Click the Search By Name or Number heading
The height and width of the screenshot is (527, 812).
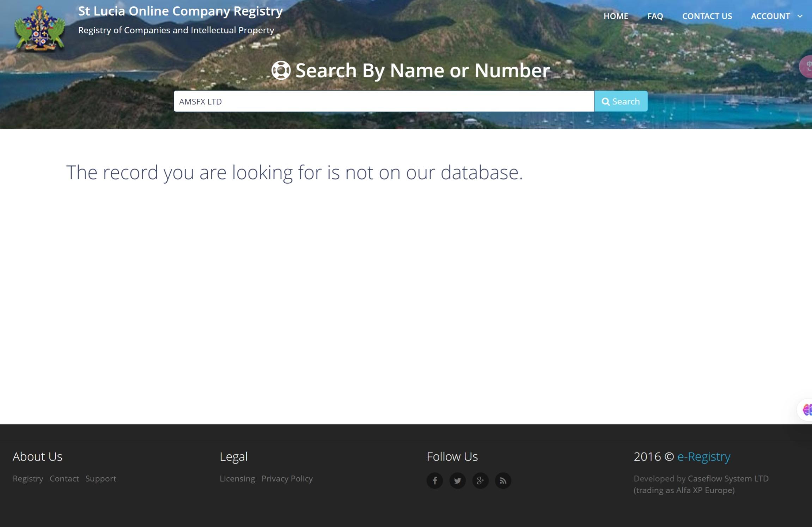[422, 70]
